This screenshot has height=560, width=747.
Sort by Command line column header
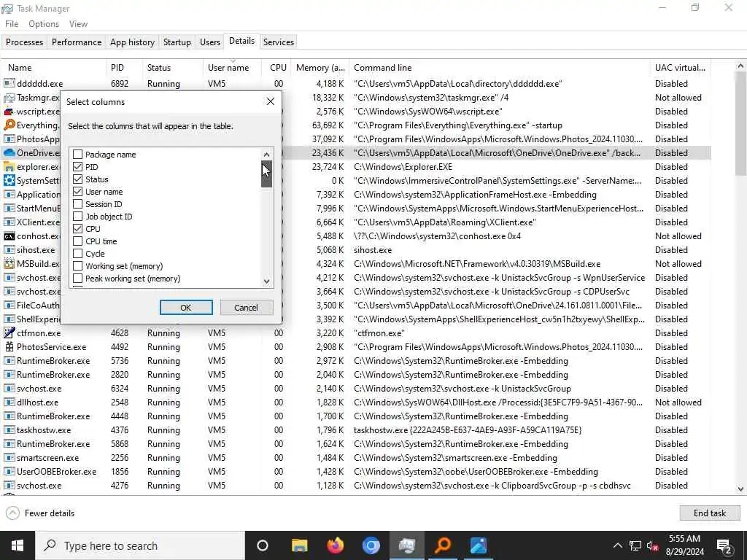tap(499, 68)
